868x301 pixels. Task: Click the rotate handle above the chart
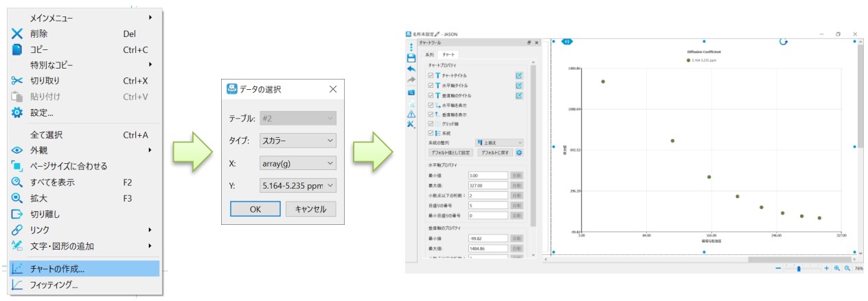tap(784, 41)
